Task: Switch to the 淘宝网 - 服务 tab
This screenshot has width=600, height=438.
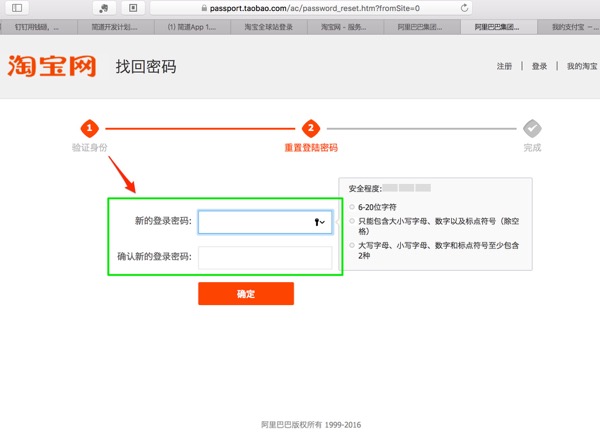Action: [345, 27]
